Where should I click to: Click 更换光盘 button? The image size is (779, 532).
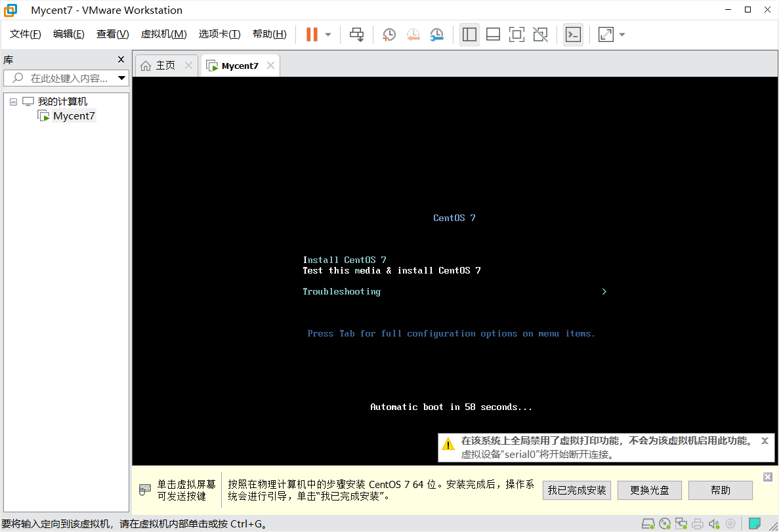point(649,490)
